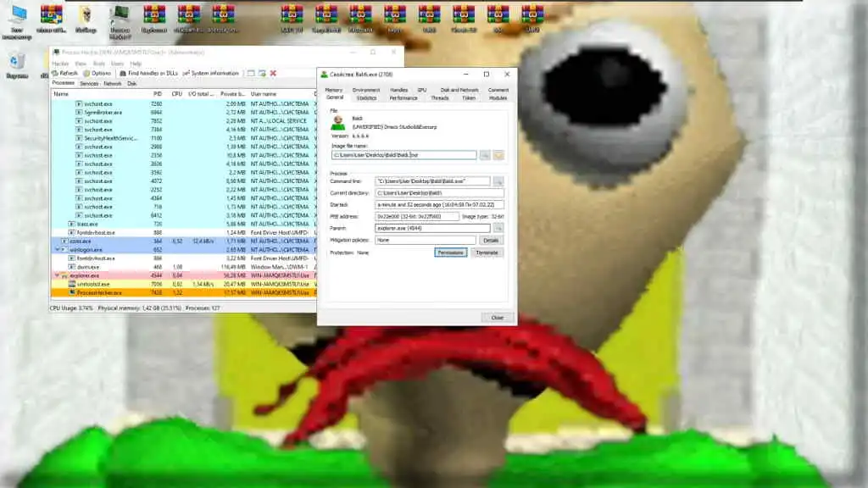The image size is (868, 488).
Task: Click the skull desktop icon
Action: [86, 20]
